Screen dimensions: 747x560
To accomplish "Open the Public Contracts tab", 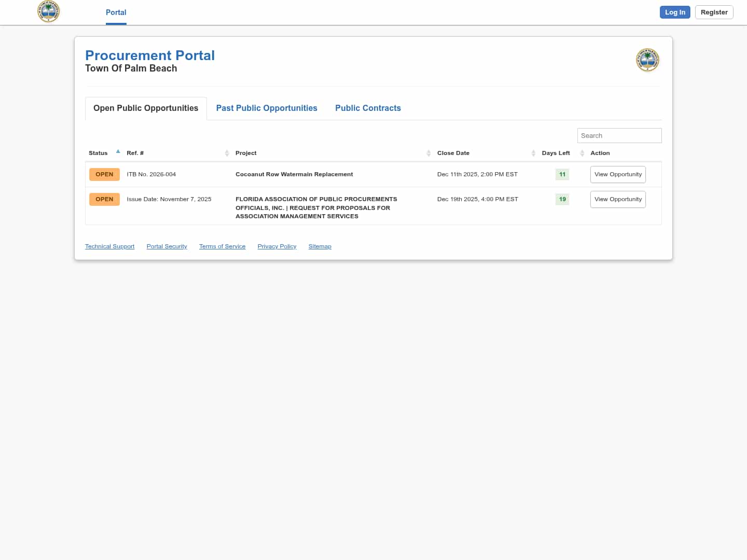I will click(x=368, y=108).
